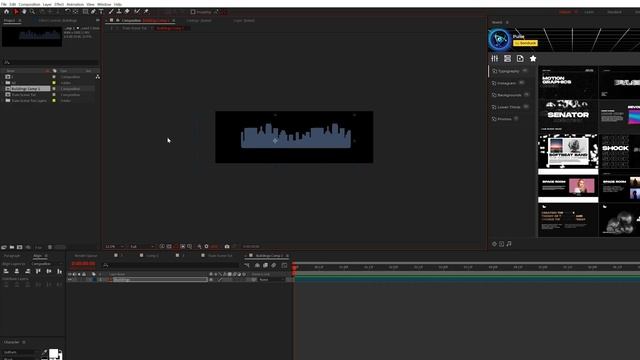Viewport: 640px width, 360px height.
Task: Switch to Paragraph panel tab
Action: click(12, 256)
